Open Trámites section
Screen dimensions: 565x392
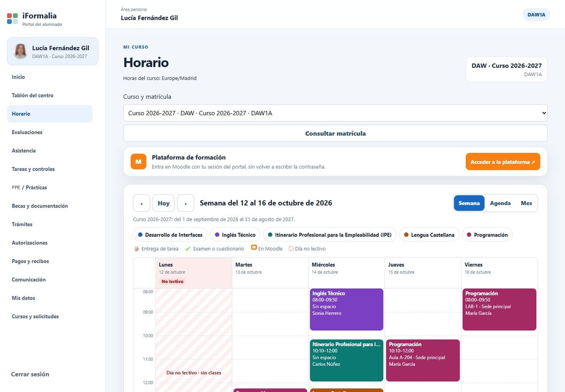tap(50, 224)
